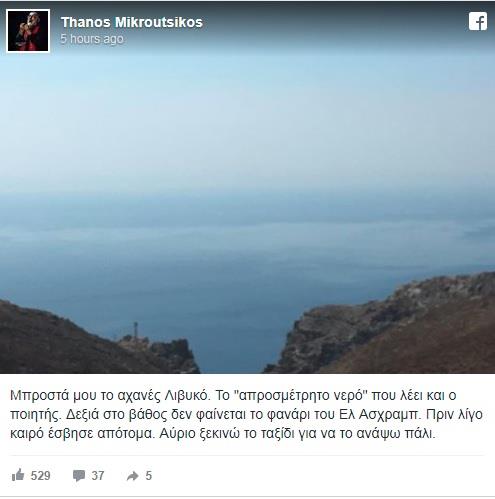The height and width of the screenshot is (499, 495).
Task: Click the quoted phrase 'απροσμέτρητο νερό'
Action: (301, 395)
